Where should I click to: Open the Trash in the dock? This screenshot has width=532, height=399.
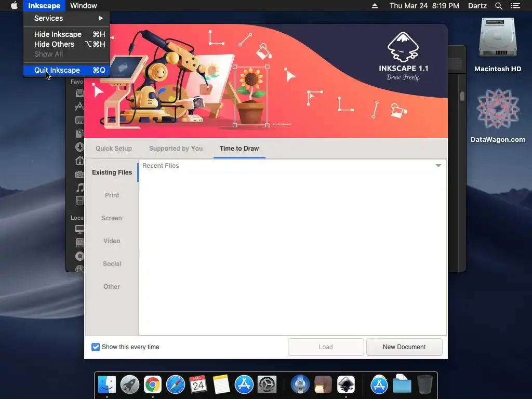coord(425,385)
